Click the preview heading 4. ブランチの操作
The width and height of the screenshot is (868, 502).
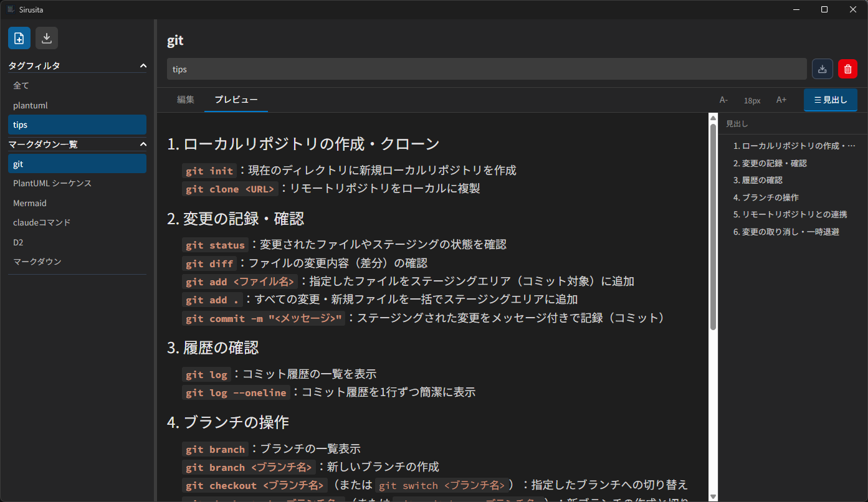coord(228,422)
